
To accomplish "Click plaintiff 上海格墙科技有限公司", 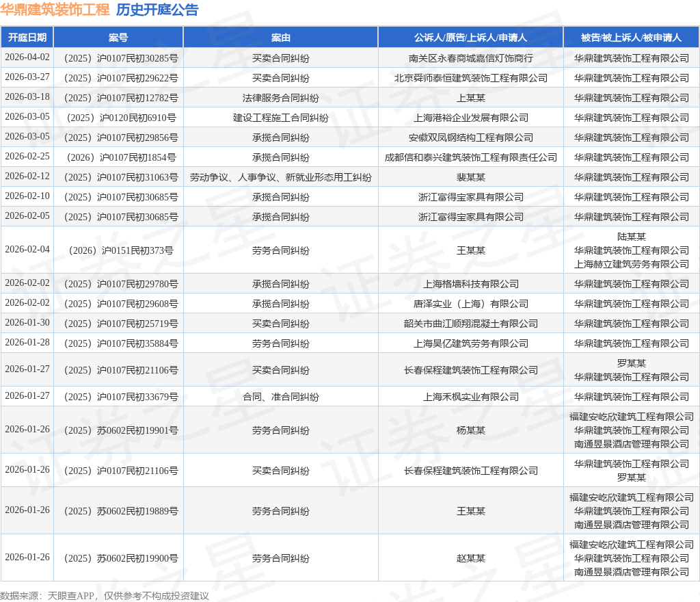I will [470, 284].
